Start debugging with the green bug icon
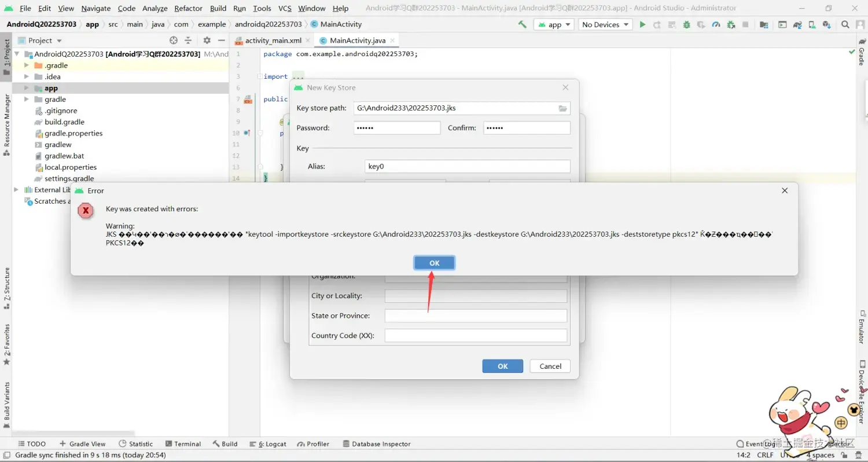The height and width of the screenshot is (462, 868). 687,24
